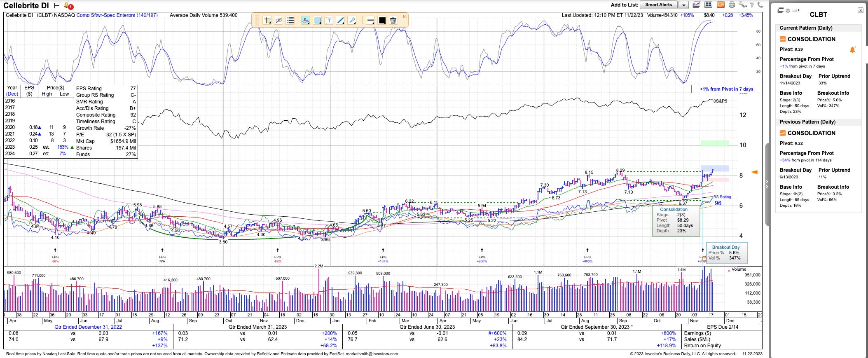Click the EPS +200% earnings marker
The image size is (868, 358).
tap(482, 255)
